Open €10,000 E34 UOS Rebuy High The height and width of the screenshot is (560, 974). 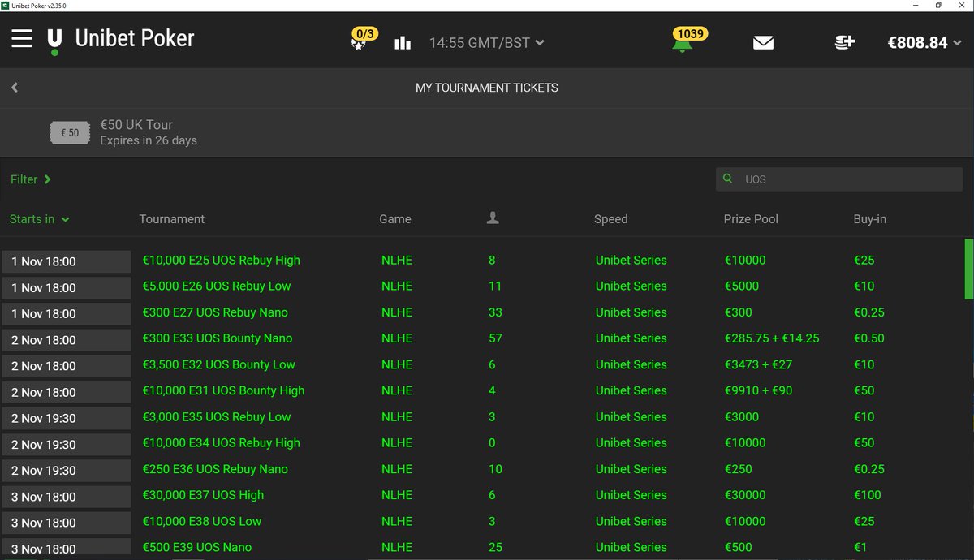pos(222,443)
